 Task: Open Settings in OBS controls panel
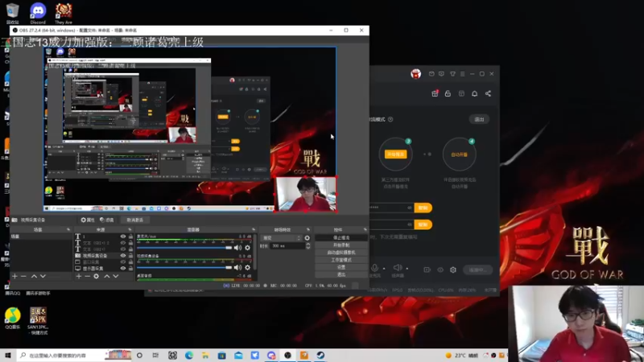[x=341, y=267]
